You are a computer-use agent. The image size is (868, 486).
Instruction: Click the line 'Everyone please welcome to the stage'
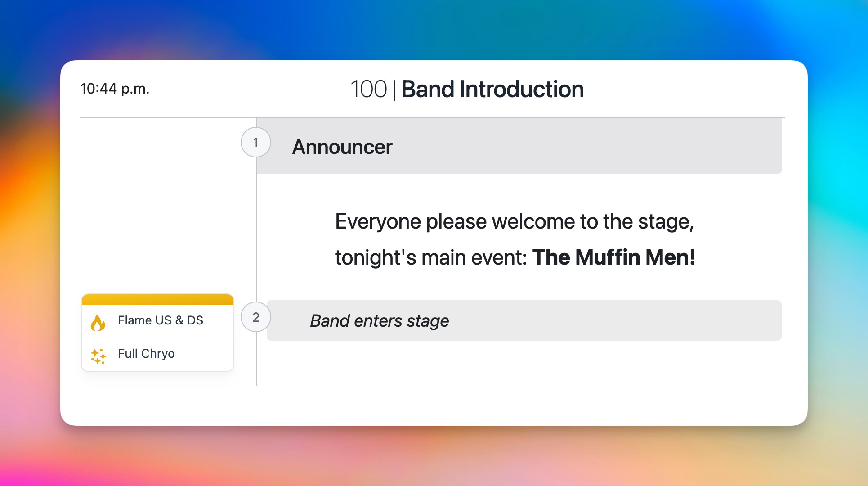pyautogui.click(x=515, y=222)
